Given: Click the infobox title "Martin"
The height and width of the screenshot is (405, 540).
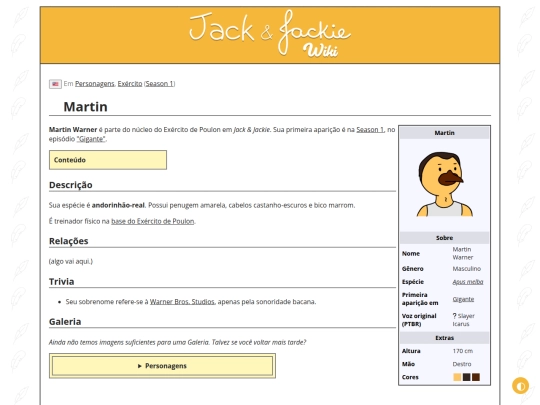Looking at the screenshot, I should [x=444, y=133].
